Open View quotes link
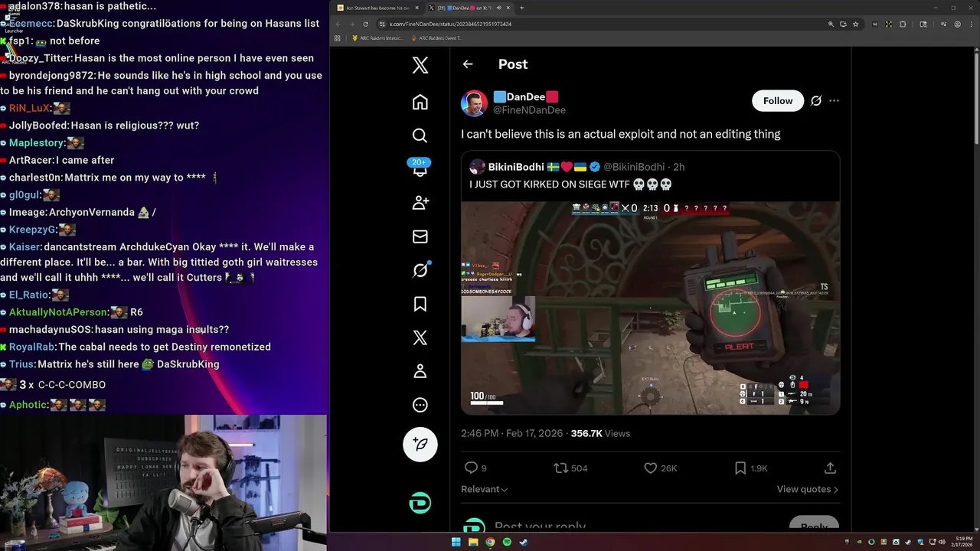Screen dimensions: 980x551 [807, 489]
